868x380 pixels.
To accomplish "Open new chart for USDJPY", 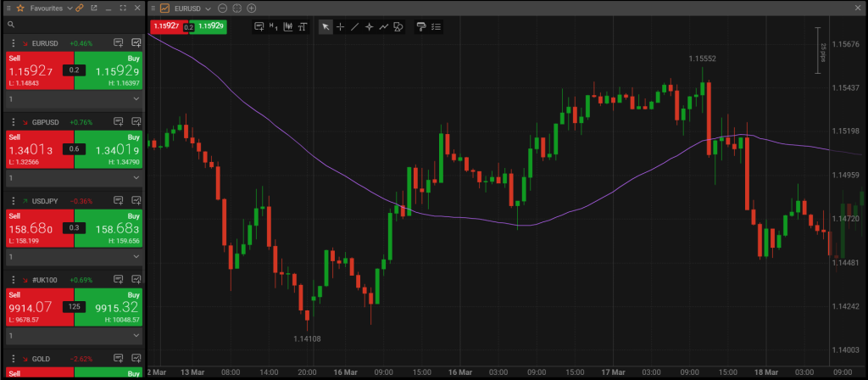I will pyautogui.click(x=136, y=200).
